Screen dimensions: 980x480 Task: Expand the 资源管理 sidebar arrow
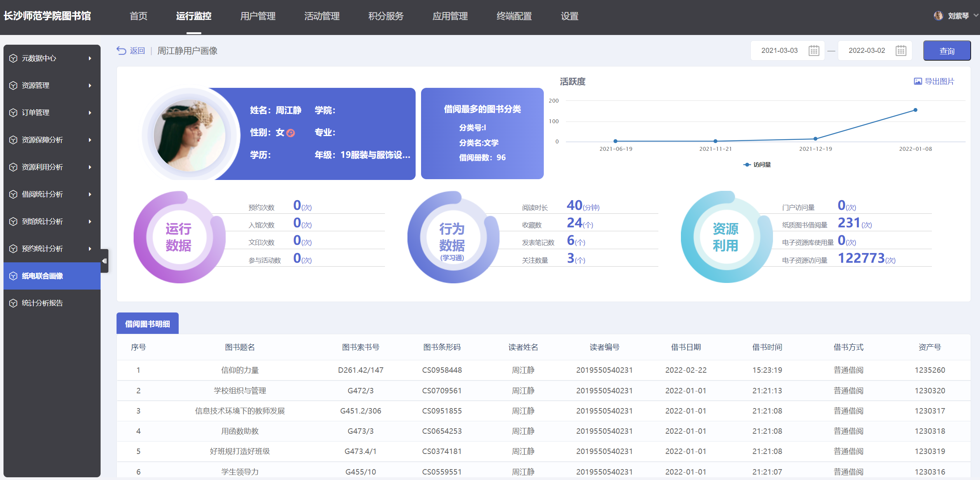point(90,86)
